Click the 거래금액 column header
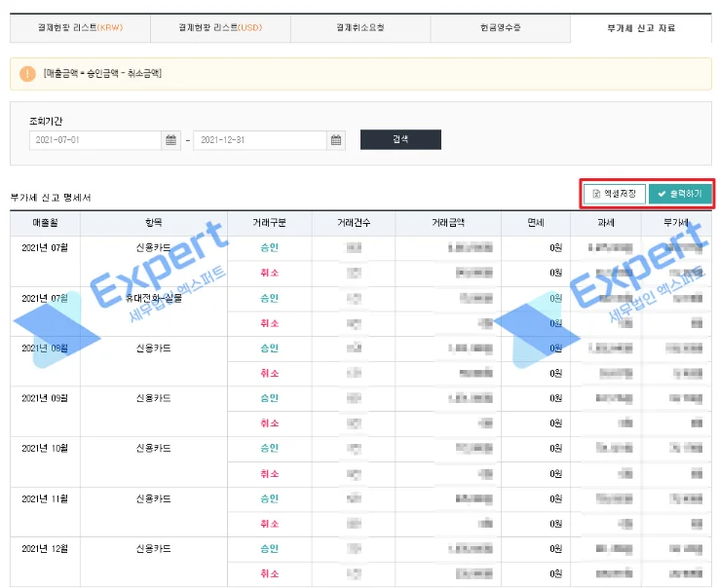 pos(448,223)
